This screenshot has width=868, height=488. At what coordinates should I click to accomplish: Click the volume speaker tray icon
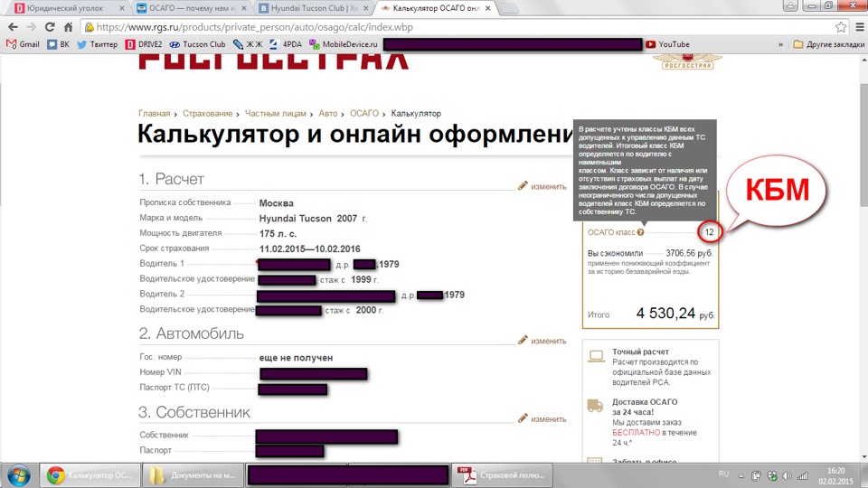788,476
